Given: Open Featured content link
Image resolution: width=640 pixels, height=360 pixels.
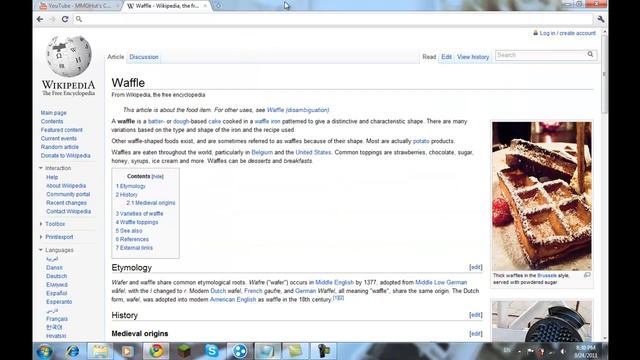Looking at the screenshot, I should click(x=62, y=130).
